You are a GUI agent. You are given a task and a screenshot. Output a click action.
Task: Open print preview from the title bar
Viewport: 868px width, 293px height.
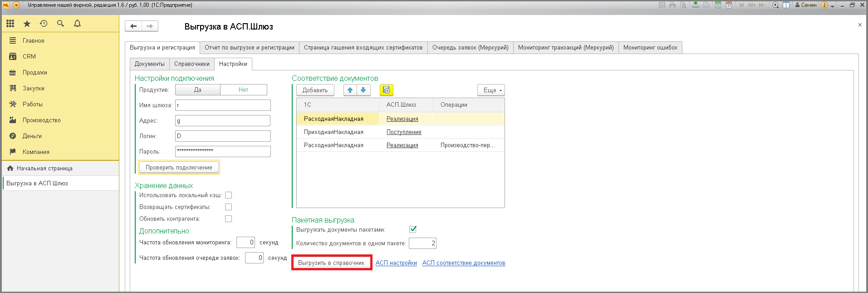[683, 5]
